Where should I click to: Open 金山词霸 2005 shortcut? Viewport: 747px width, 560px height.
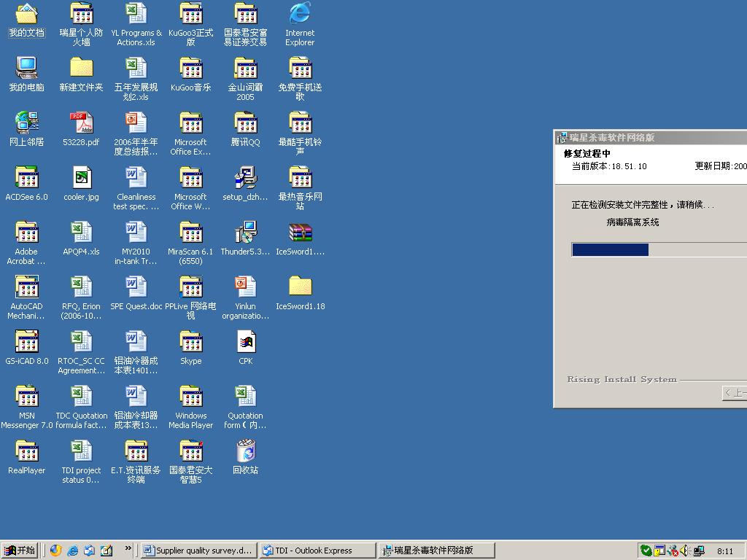[x=245, y=79]
